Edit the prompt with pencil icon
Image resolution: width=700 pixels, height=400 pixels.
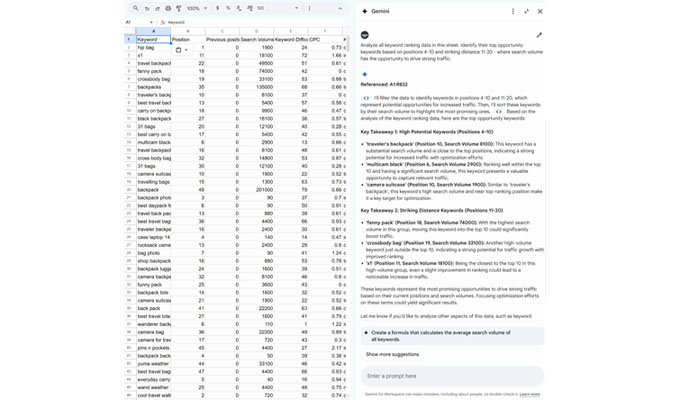click(x=539, y=35)
